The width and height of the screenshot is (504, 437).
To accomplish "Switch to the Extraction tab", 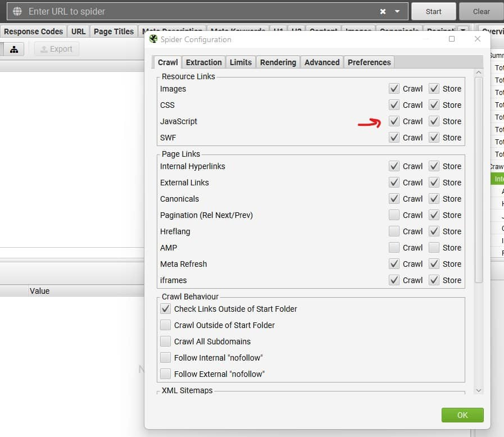I will click(203, 62).
